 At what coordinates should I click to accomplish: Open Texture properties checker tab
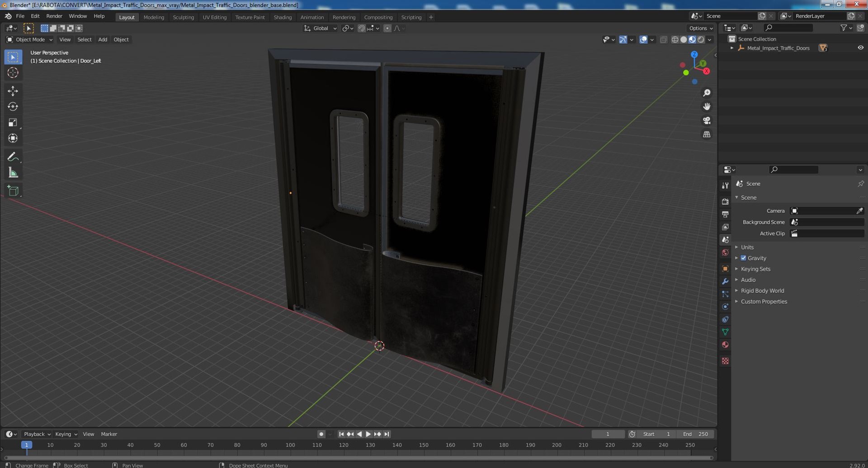coord(725,361)
